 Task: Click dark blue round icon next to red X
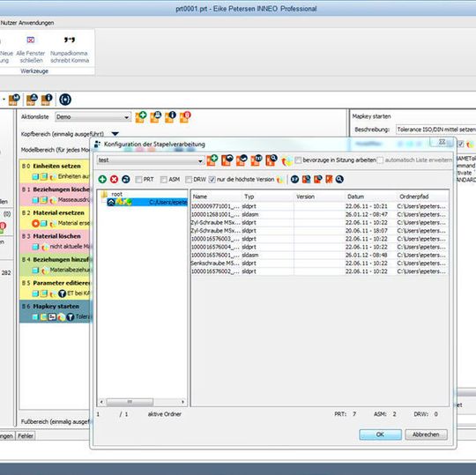[x=126, y=179]
